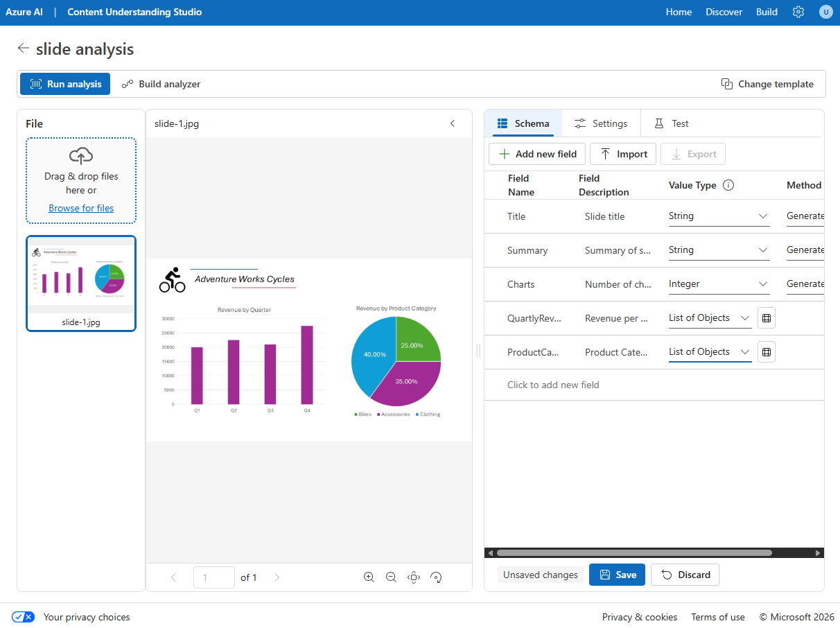Open subfield table for ProductCa field
The image size is (840, 628).
tap(766, 351)
